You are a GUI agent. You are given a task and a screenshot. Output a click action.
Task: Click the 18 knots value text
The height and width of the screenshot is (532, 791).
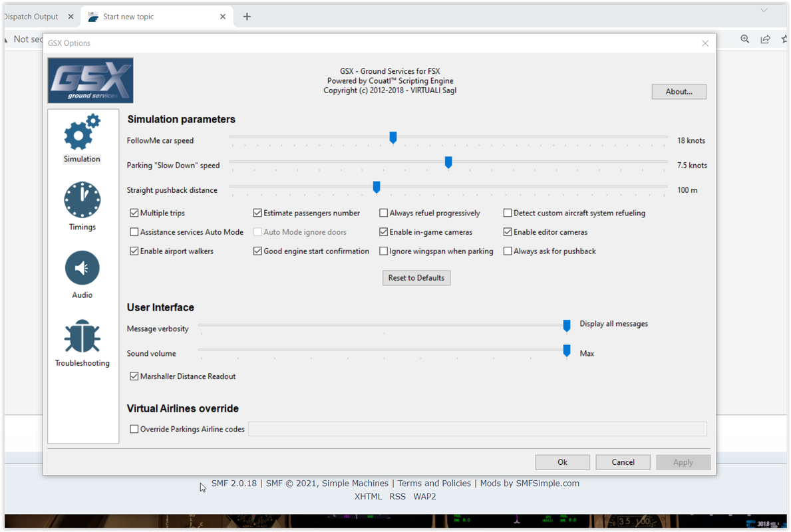pos(691,141)
